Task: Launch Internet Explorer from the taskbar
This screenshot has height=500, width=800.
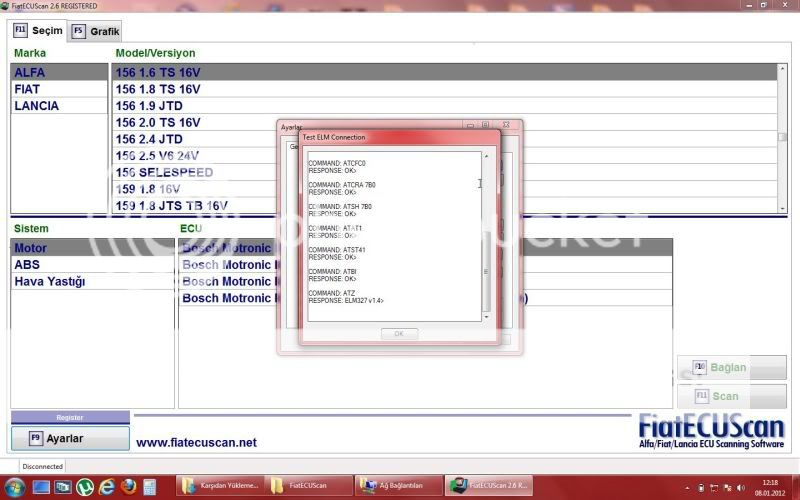Action: [x=107, y=487]
